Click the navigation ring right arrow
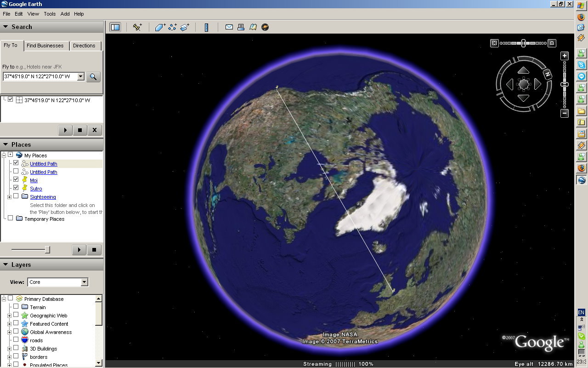The width and height of the screenshot is (588, 368). click(538, 84)
